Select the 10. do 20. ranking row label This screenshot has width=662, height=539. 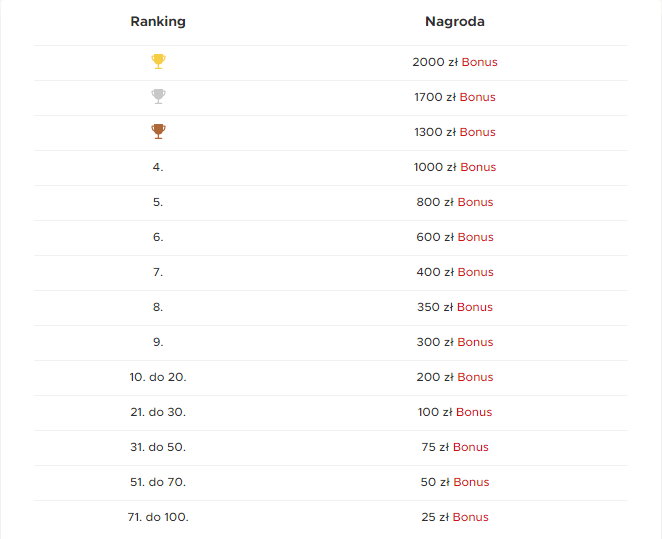[x=158, y=377]
